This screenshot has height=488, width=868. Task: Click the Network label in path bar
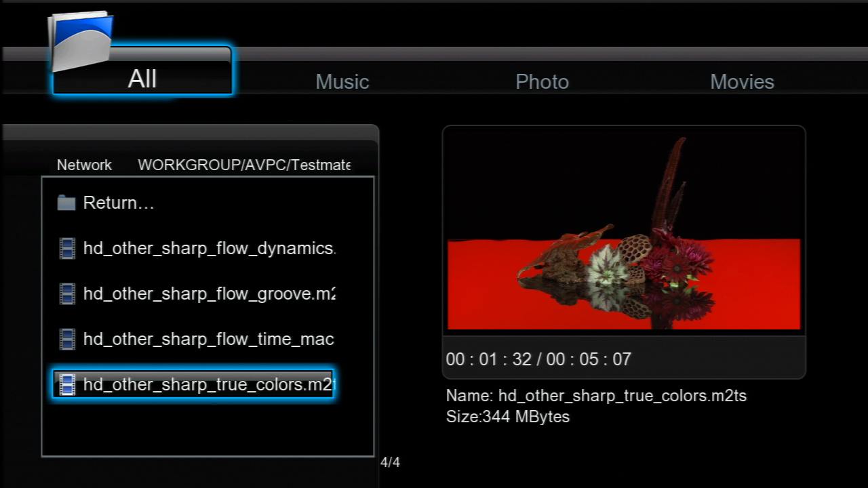tap(84, 165)
